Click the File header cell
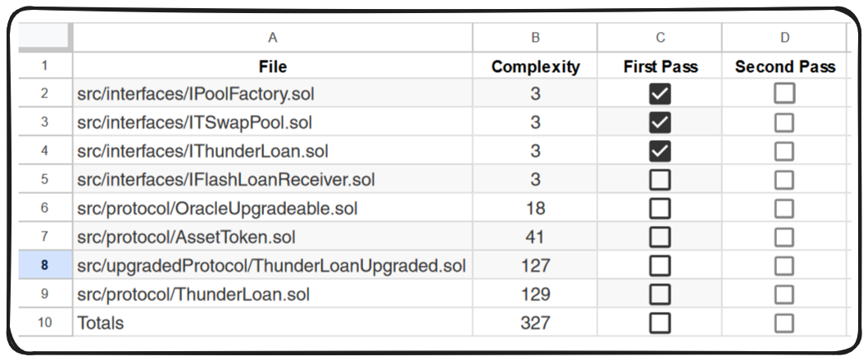The image size is (868, 361). (272, 66)
